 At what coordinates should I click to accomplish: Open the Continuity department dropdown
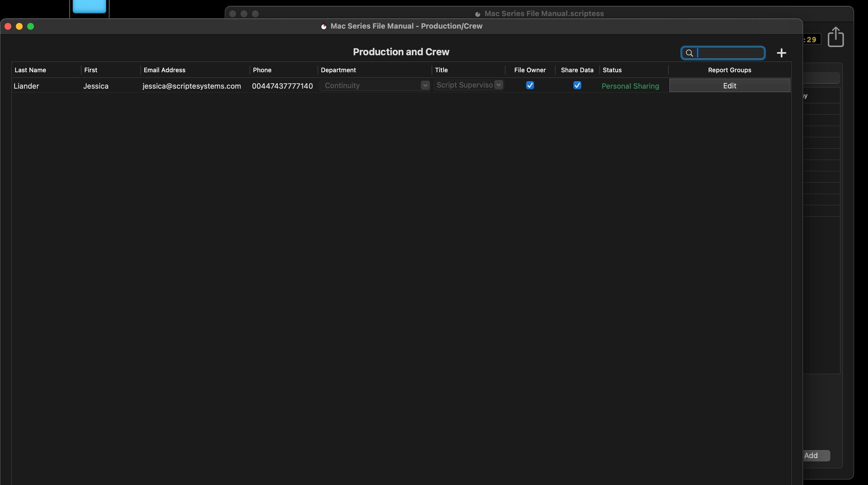tap(425, 85)
